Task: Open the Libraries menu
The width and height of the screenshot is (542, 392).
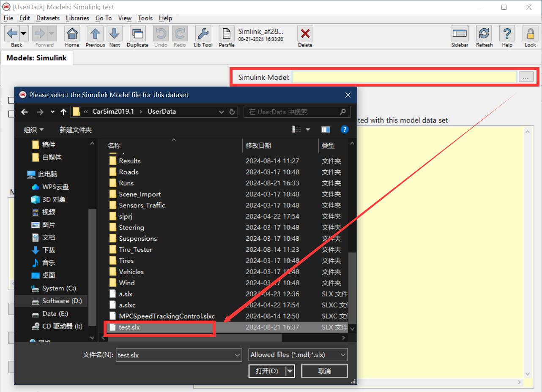Action: coord(77,18)
